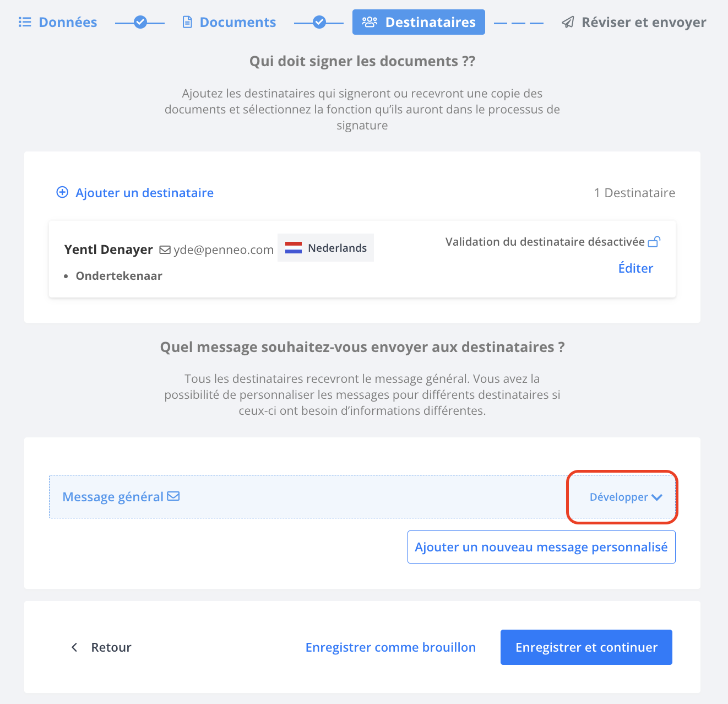Viewport: 728px width, 704px height.
Task: Click the plus circle icon to add recipient
Action: click(63, 192)
